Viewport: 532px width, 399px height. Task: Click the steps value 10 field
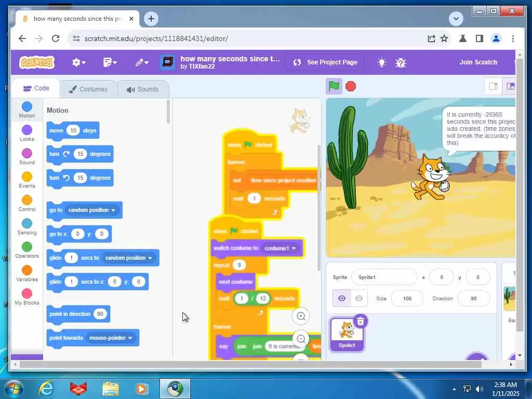pos(73,130)
